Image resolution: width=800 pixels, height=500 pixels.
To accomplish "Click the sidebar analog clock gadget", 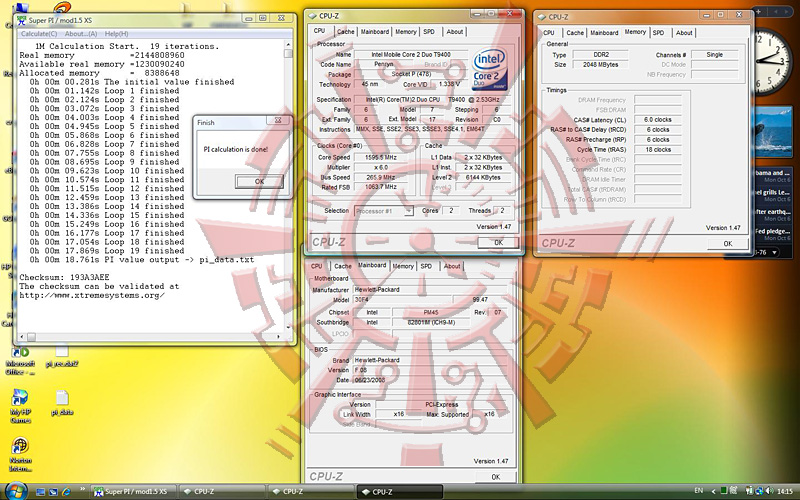I will (772, 62).
